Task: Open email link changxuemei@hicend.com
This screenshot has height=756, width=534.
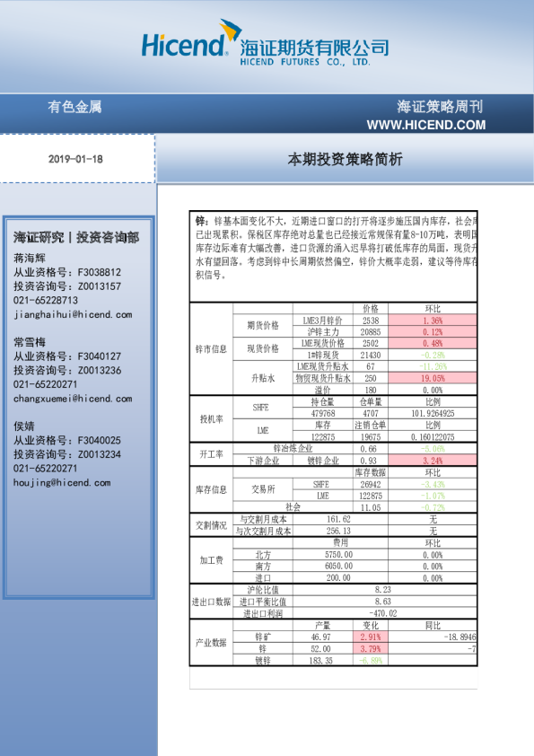Action: click(73, 399)
